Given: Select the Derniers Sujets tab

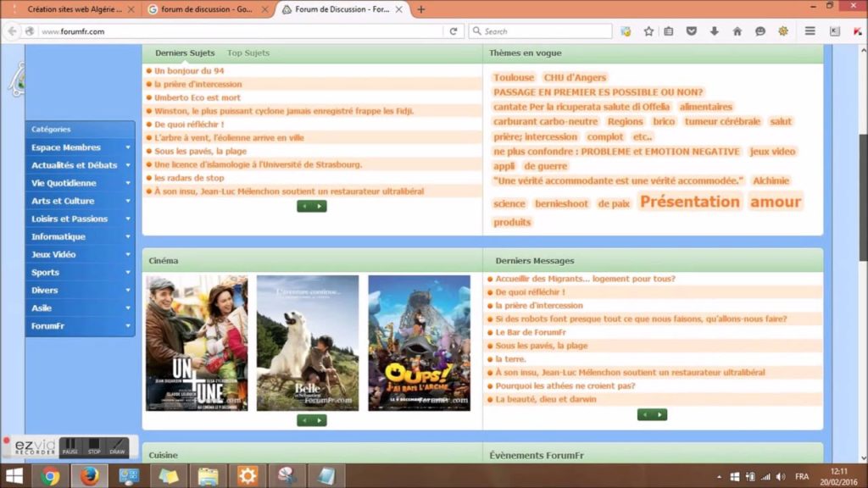Looking at the screenshot, I should (185, 53).
